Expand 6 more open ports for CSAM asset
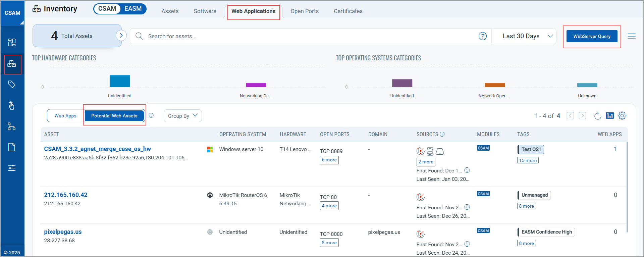 tap(329, 160)
